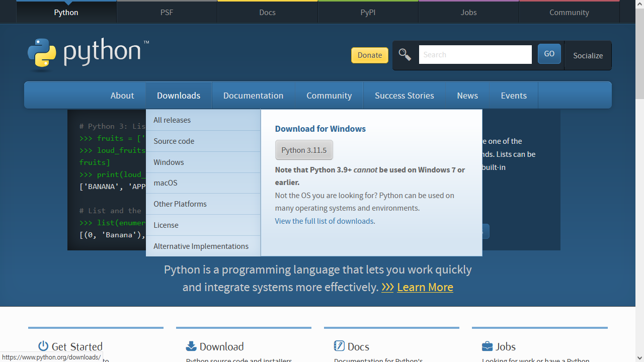Screen dimensions: 644x362
Task: Follow the Learn More link
Action: tap(425, 287)
